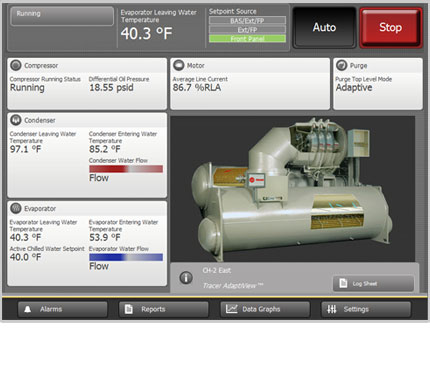Click the Running status field

coord(62,16)
